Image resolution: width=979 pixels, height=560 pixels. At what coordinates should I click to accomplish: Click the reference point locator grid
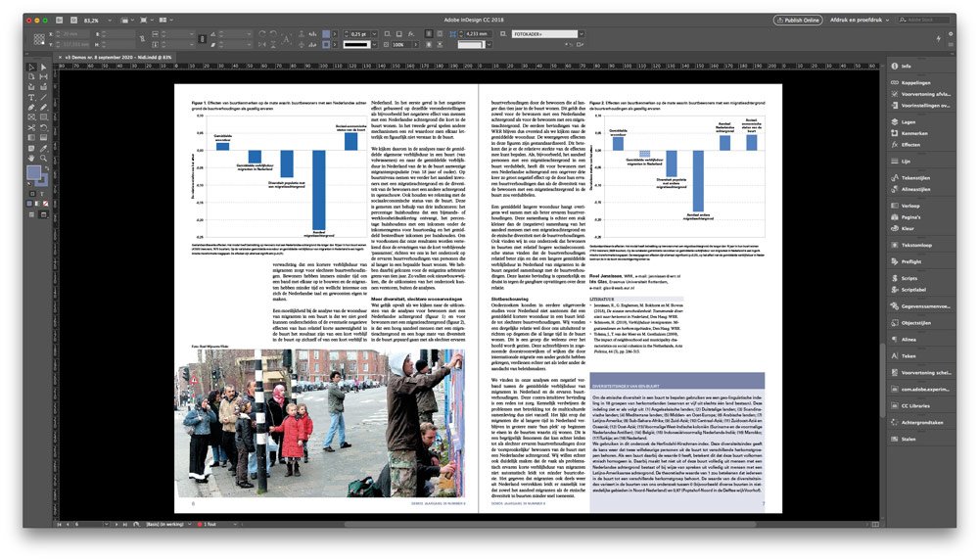(x=39, y=39)
